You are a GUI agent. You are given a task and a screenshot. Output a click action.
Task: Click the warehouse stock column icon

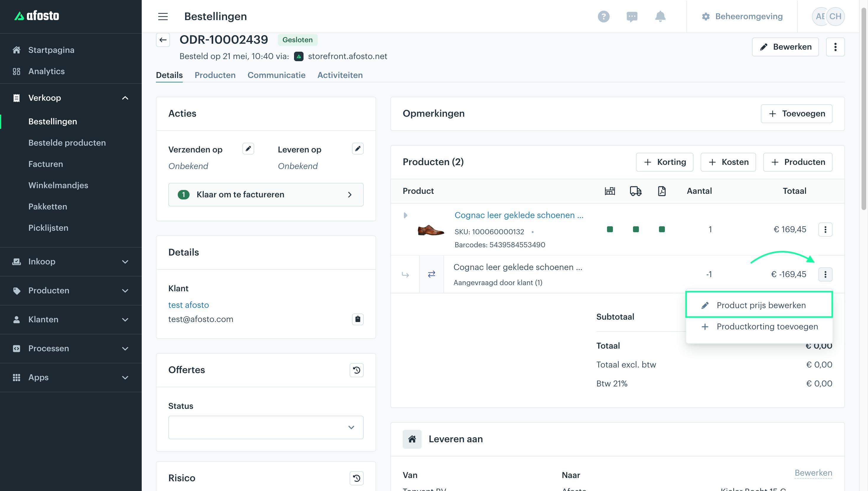coord(610,191)
